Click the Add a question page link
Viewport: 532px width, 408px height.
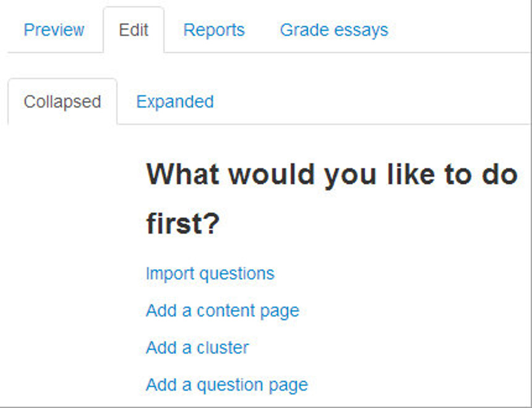[x=227, y=385]
